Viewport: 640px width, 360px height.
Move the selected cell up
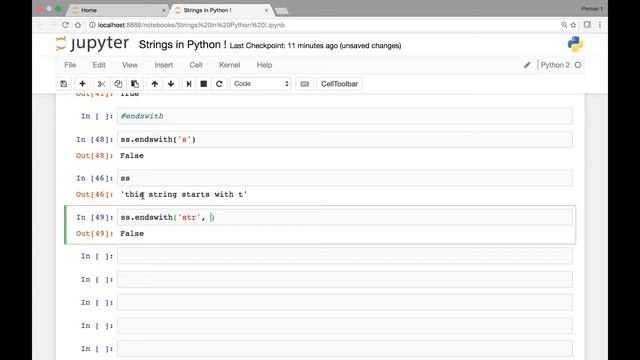155,84
